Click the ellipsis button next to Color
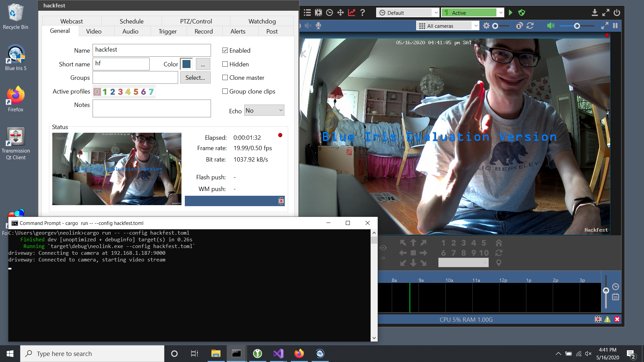 [x=202, y=64]
